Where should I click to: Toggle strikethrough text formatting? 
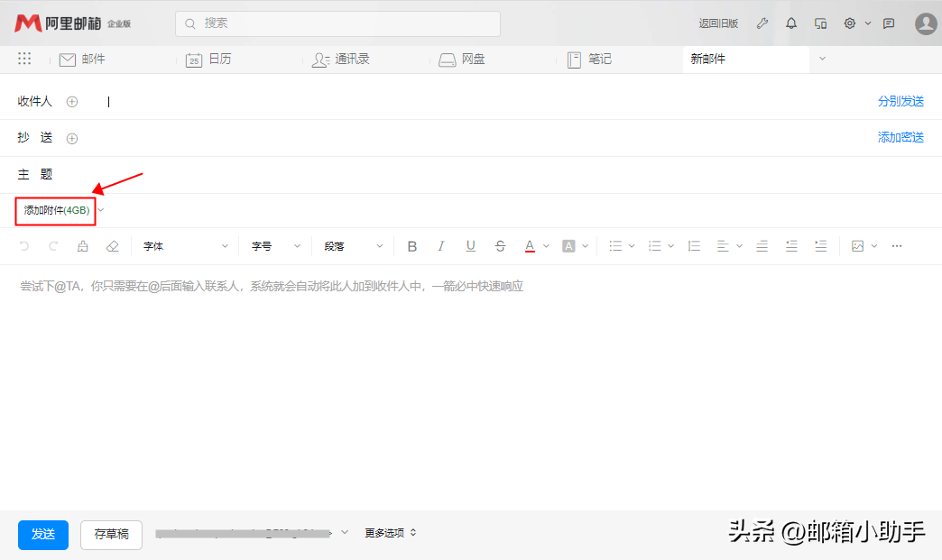click(500, 246)
